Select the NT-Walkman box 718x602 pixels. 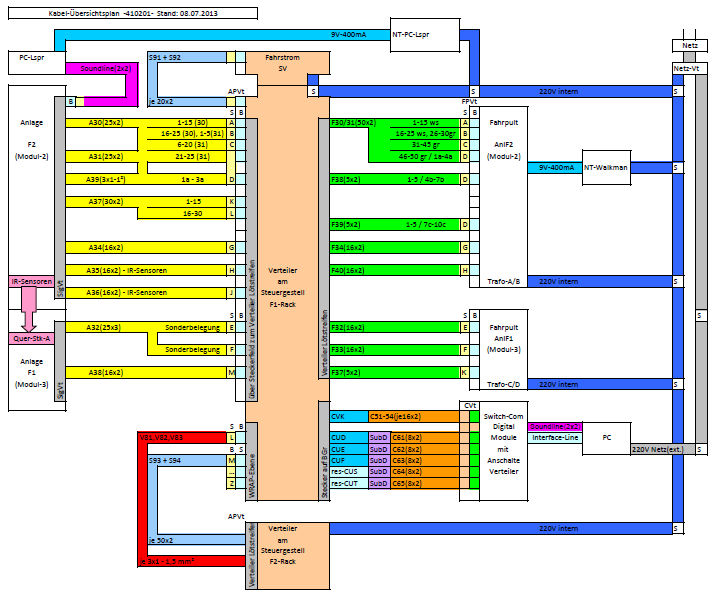[606, 168]
